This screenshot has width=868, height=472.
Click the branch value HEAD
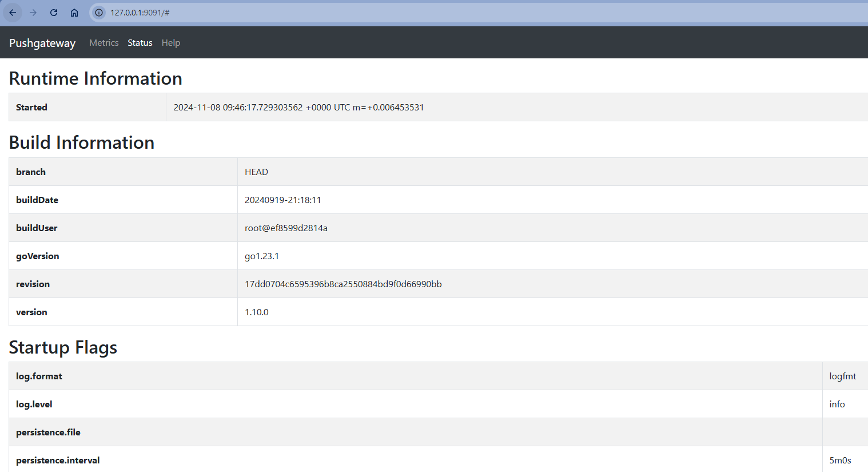256,172
